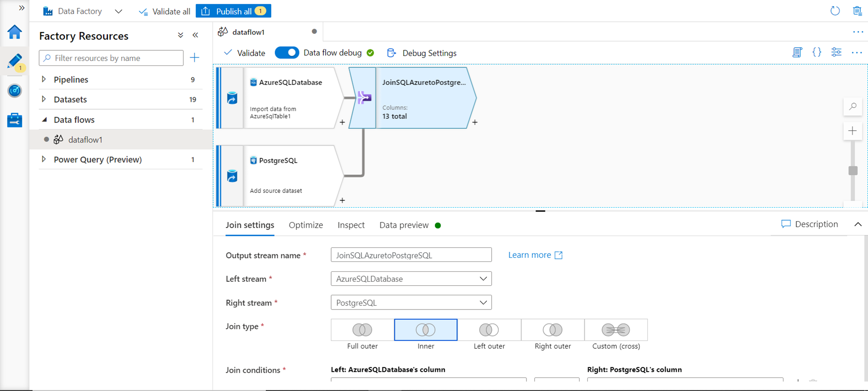The width and height of the screenshot is (868, 391).
Task: Select the Left outer join type
Action: click(489, 330)
